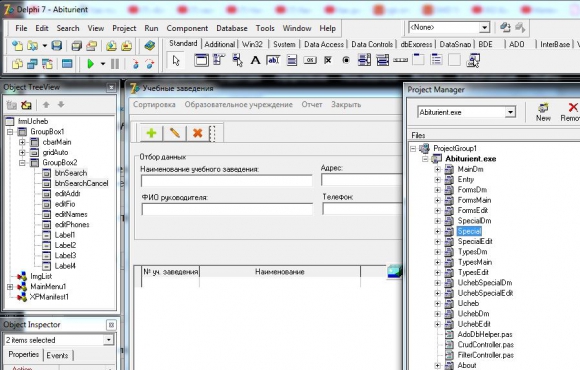Click New button in Project Manager
Viewport: 580px width, 370px height.
543,112
